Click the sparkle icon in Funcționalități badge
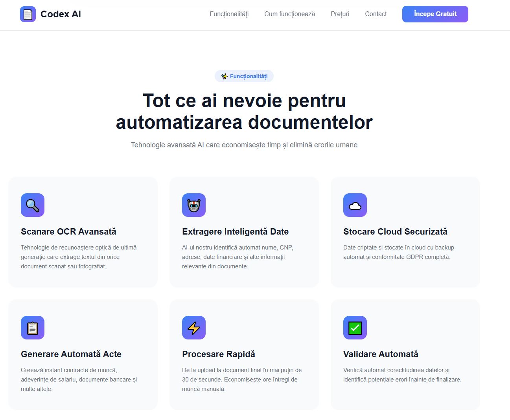The width and height of the screenshot is (510, 420). pos(225,76)
